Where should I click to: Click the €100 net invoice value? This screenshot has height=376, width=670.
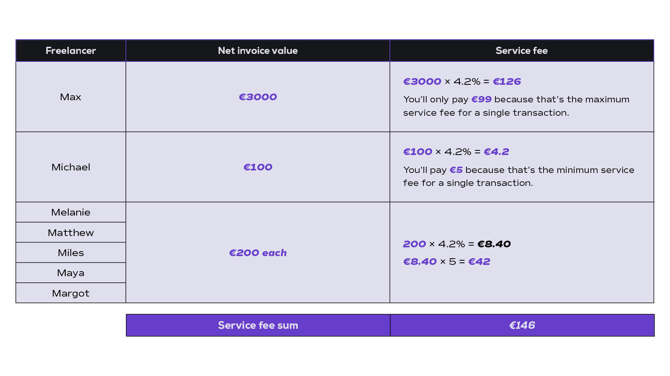click(258, 167)
